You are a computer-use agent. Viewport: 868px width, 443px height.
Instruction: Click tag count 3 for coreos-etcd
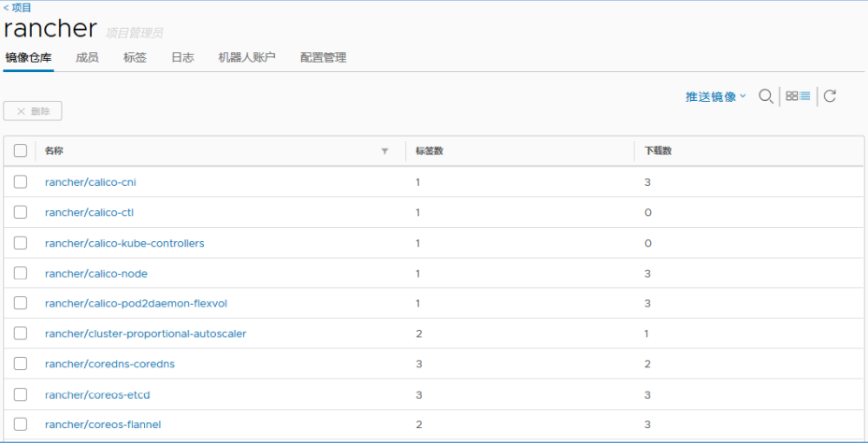pos(418,395)
